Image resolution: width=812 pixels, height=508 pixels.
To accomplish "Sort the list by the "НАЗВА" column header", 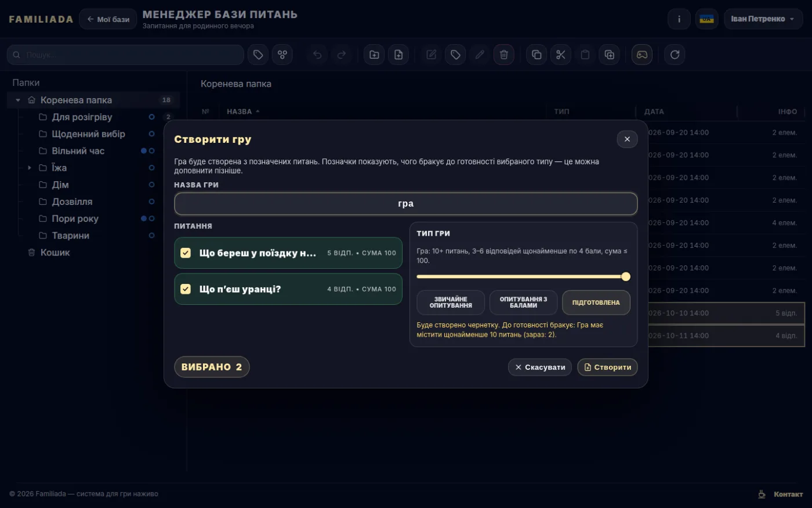I will click(243, 111).
